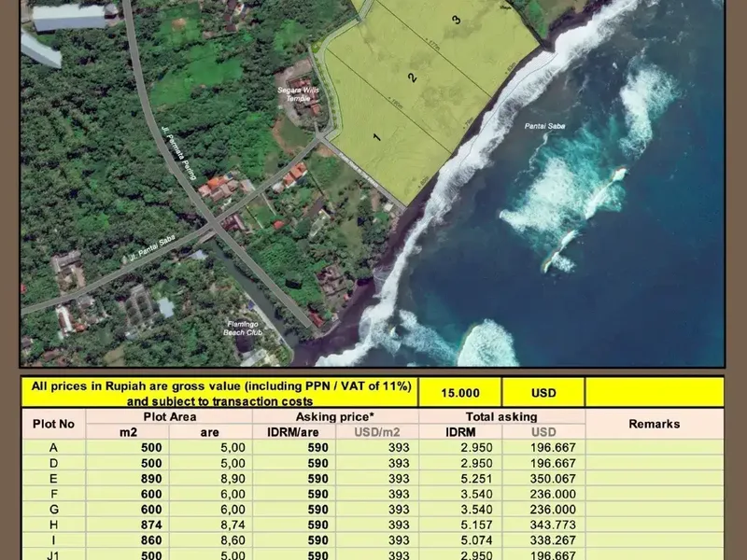Screen dimensions: 747x560
Task: Select plot G row label
Action: click(x=53, y=509)
